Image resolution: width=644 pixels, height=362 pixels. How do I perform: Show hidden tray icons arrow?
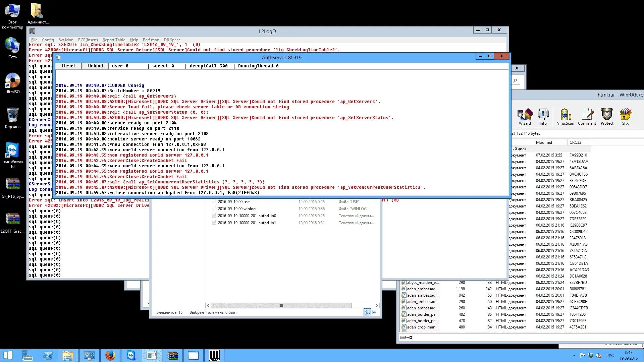(x=574, y=355)
